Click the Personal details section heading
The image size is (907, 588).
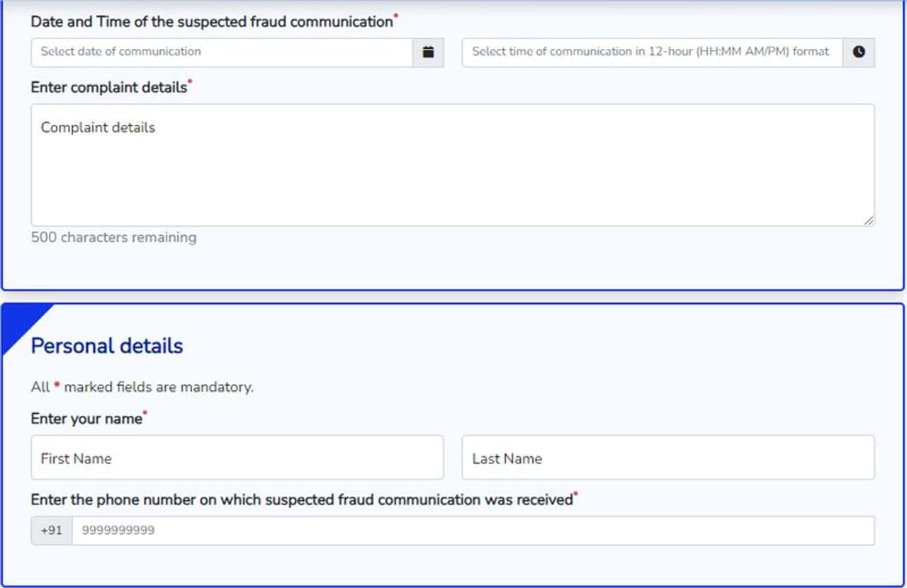click(x=107, y=346)
